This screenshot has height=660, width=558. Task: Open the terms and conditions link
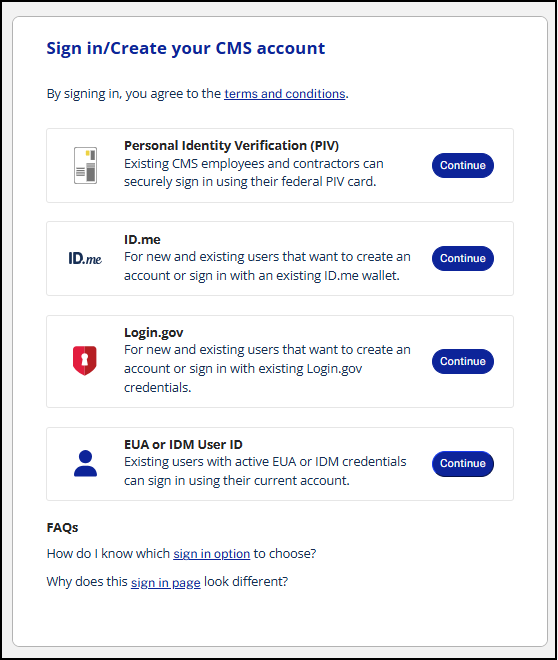(x=284, y=93)
